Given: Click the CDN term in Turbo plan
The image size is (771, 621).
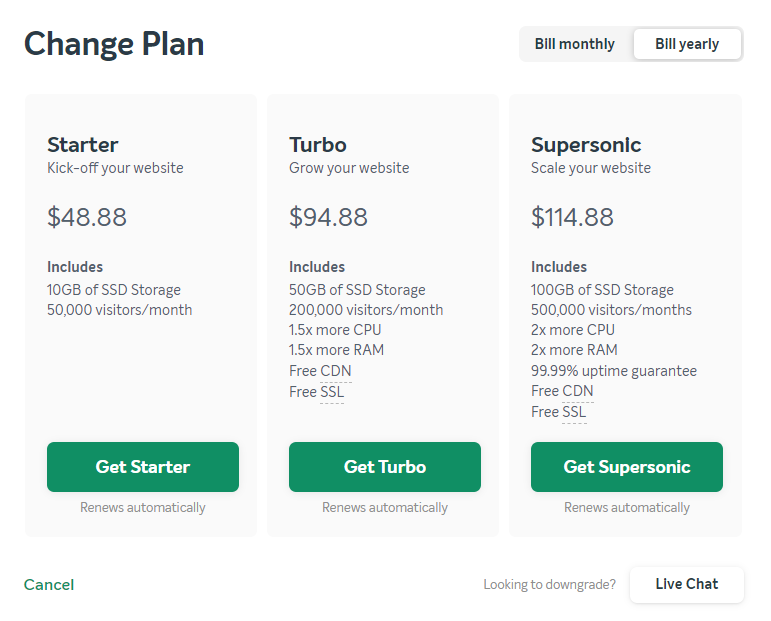Looking at the screenshot, I should coord(336,371).
